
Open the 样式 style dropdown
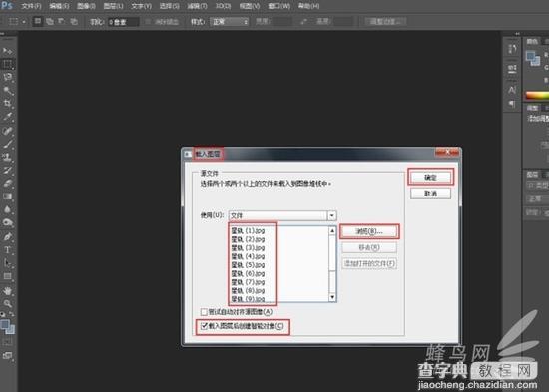click(x=229, y=22)
